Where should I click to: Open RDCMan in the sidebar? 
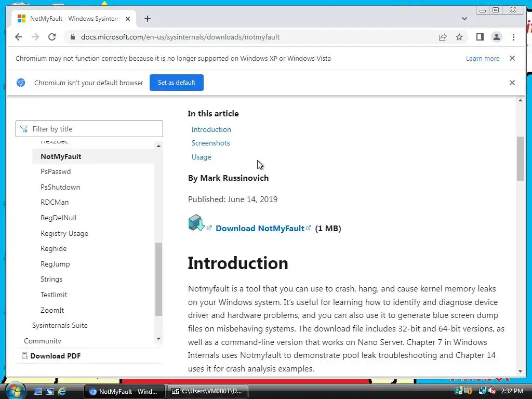[55, 202]
